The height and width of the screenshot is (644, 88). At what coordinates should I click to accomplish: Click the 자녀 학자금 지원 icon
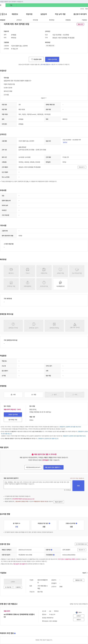tap(77, 271)
